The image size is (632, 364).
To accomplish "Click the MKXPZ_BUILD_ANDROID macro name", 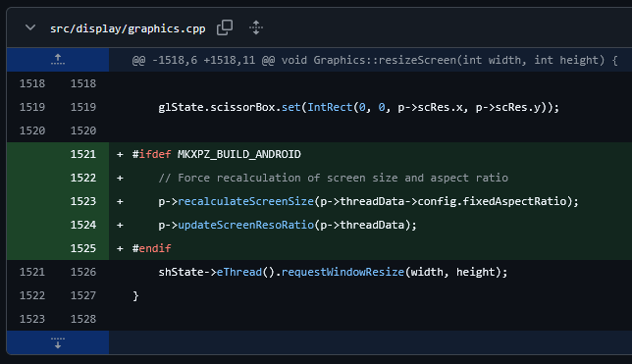I will 239,154.
